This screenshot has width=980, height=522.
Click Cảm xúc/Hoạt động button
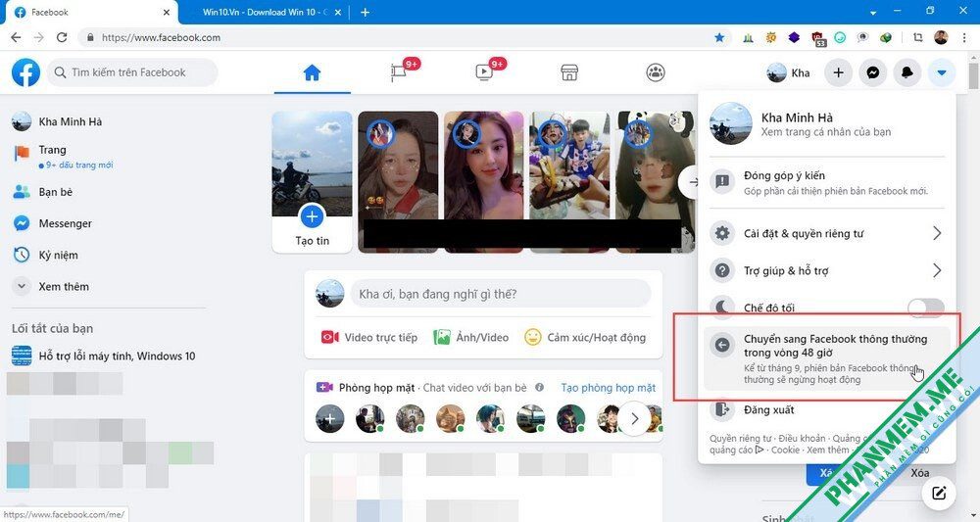pos(585,338)
